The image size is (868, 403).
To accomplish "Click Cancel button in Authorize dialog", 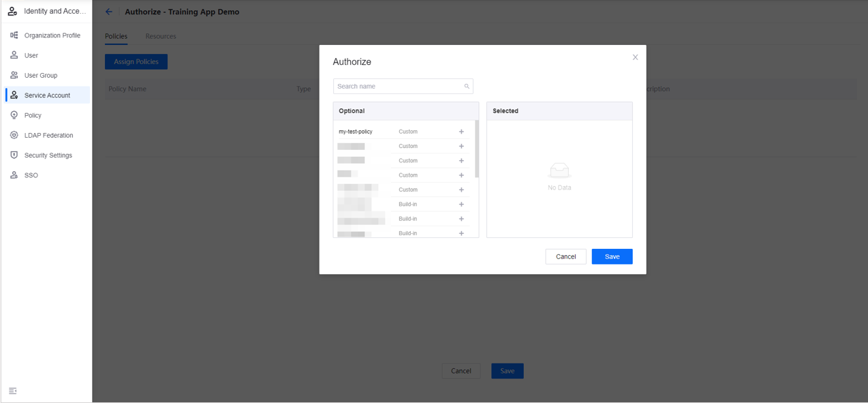I will 565,256.
